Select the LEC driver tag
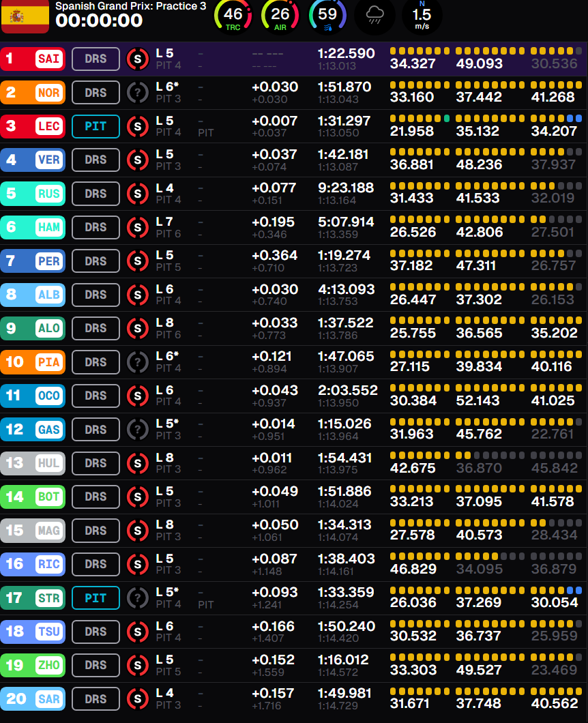Viewport: 588px width, 723px height. pos(33,126)
